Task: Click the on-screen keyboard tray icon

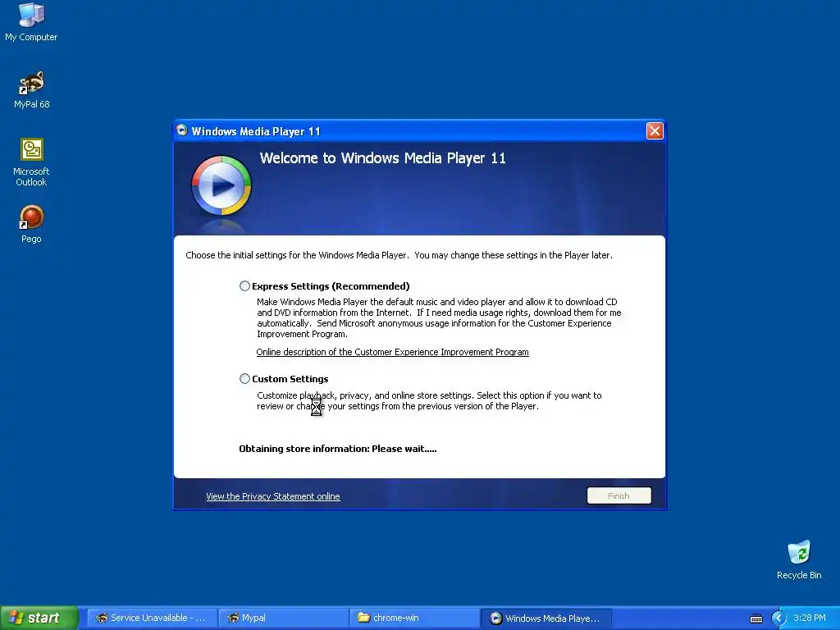Action: pos(756,619)
